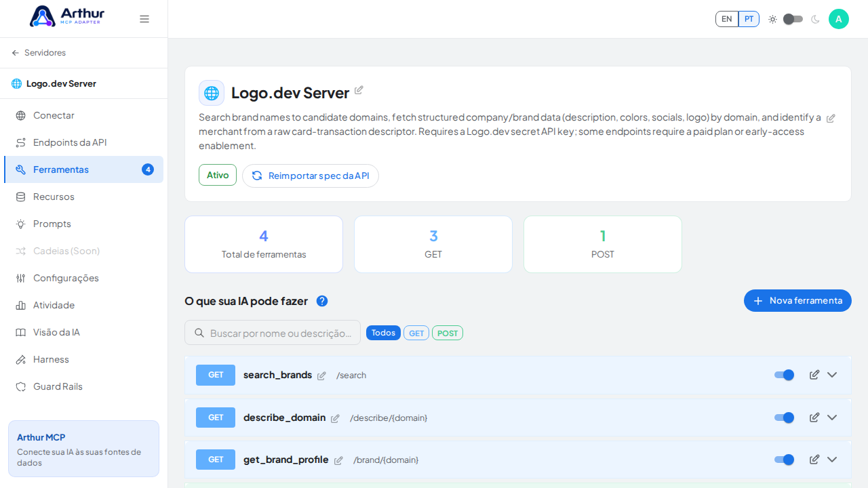868x488 pixels.
Task: Click the Arthur MCP promo card
Action: tap(83, 449)
